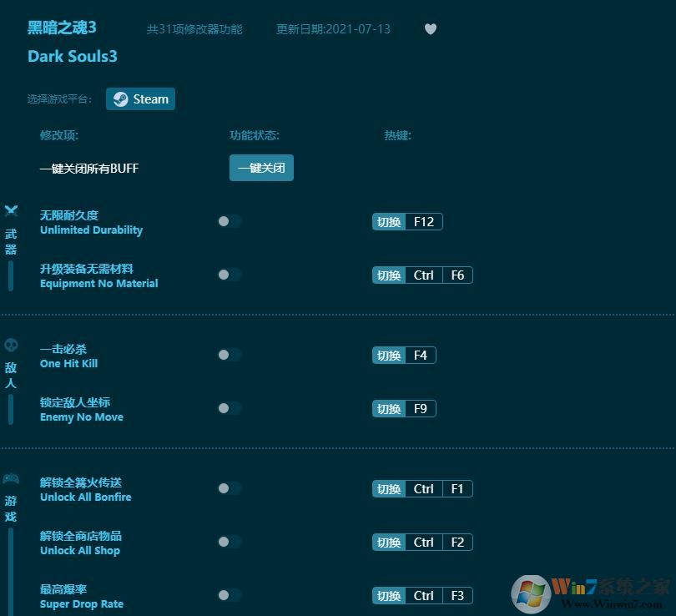Toggle Unlock All Shop switch
The height and width of the screenshot is (616, 676).
230,542
